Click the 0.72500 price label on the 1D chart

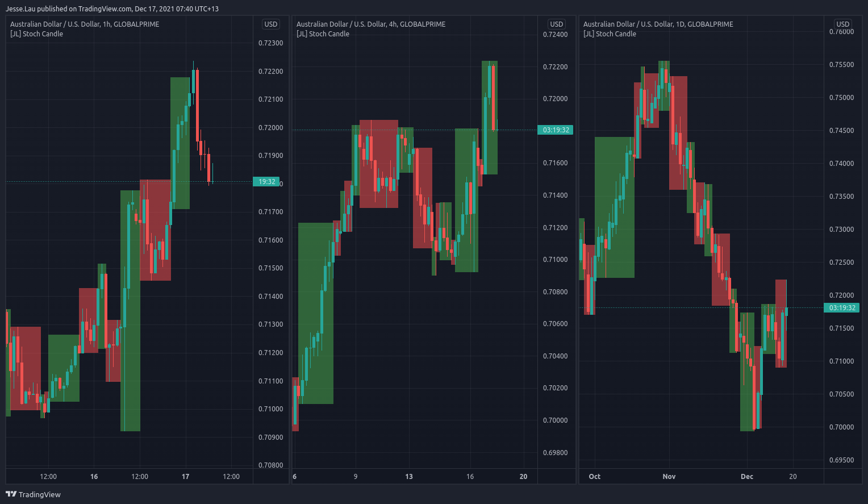[842, 263]
